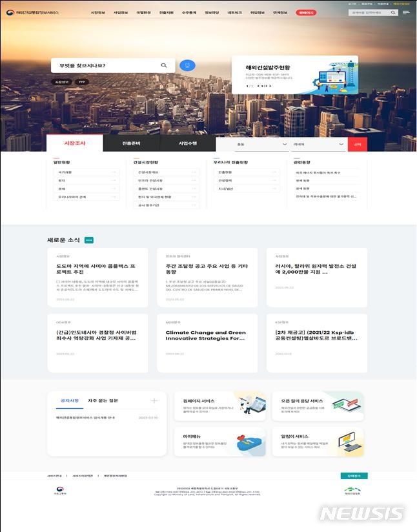Screen dimensions: 417x532
Task: Open 연계정보 in the top menu
Action: click(x=280, y=12)
